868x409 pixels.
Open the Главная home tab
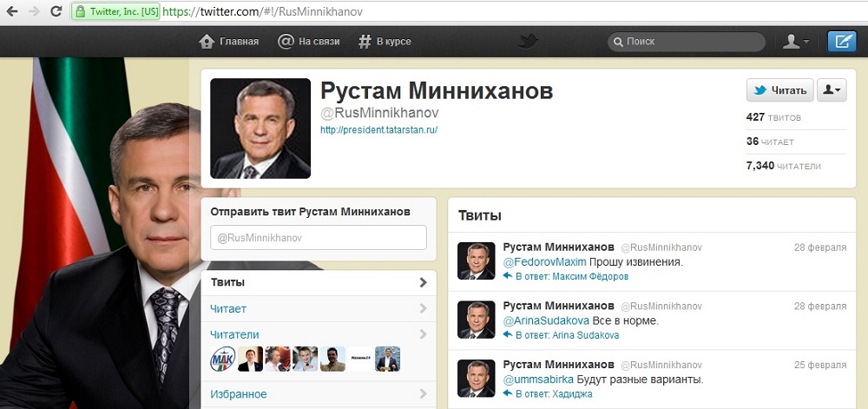coord(228,42)
